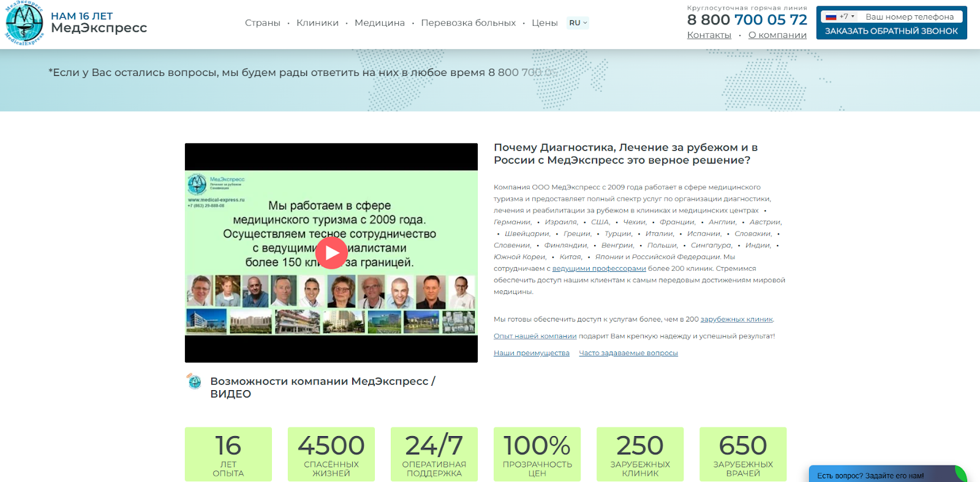Open the Опыт нашей компании link
980x482 pixels.
coord(535,336)
